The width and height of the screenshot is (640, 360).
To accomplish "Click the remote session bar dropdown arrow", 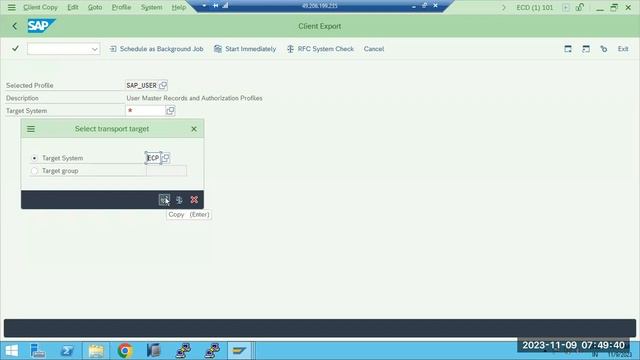I will [x=204, y=6].
